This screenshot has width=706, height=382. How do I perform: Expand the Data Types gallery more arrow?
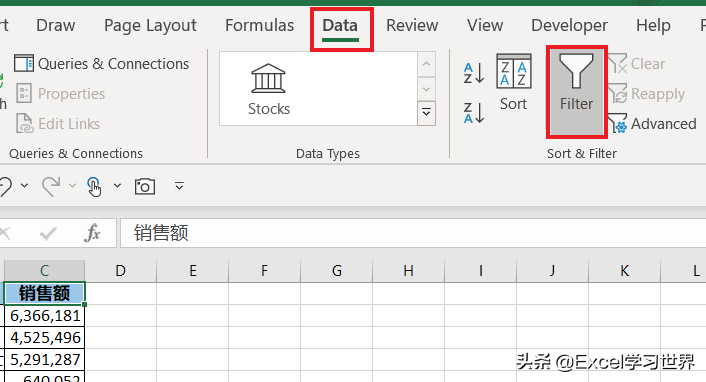[426, 113]
